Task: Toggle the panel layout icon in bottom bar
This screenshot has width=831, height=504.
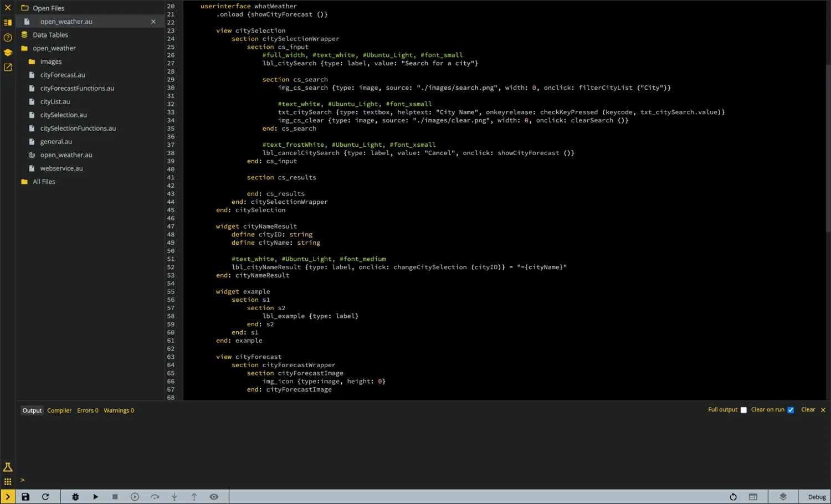Action: [753, 497]
